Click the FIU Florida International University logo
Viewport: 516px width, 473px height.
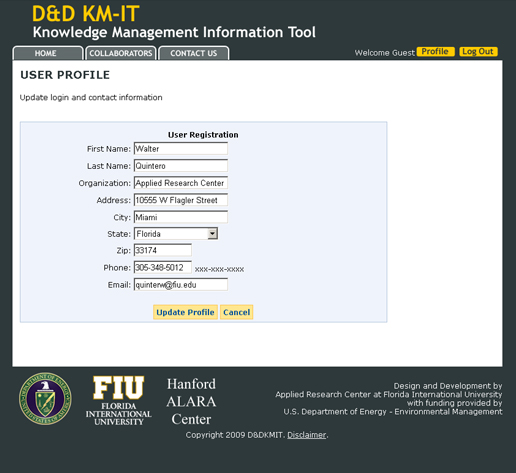(x=118, y=401)
